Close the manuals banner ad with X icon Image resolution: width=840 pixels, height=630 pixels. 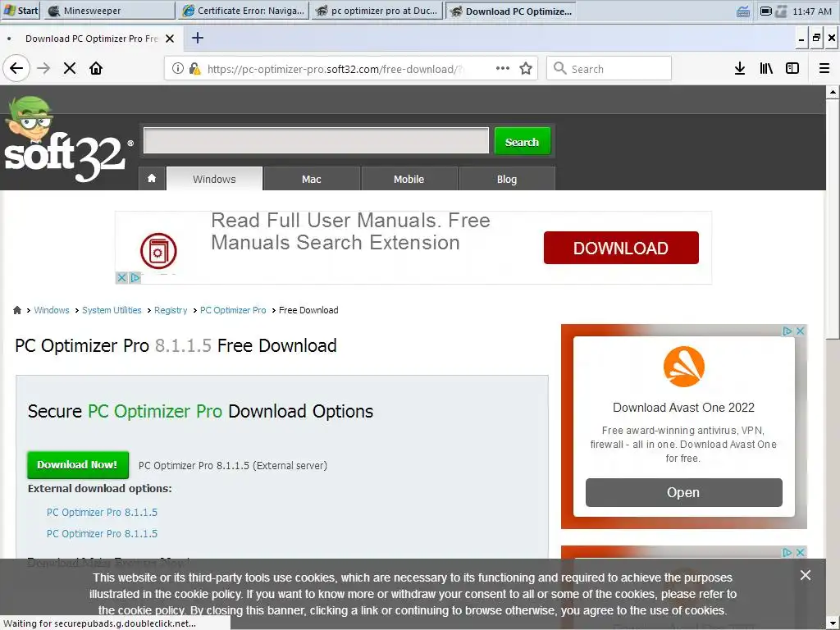(x=121, y=277)
